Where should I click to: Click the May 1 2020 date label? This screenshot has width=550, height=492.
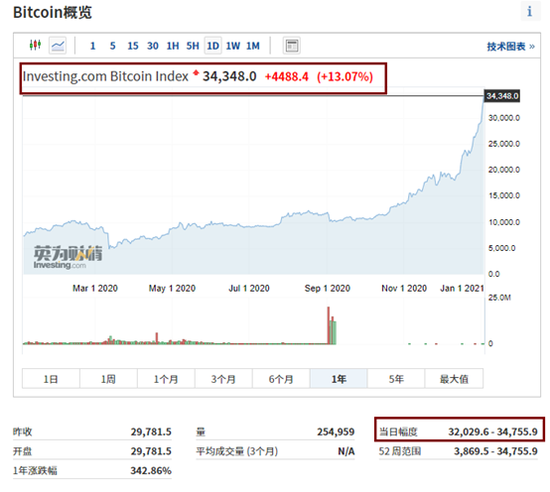tap(172, 288)
